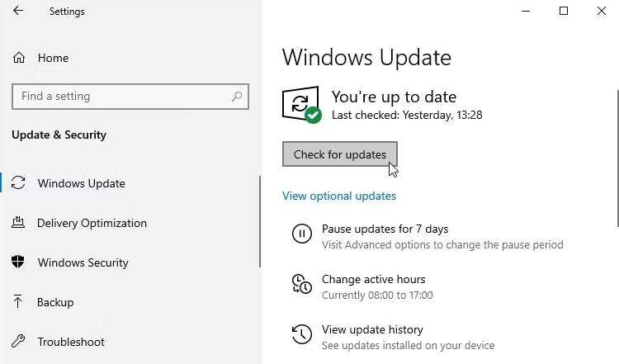The height and width of the screenshot is (364, 619).
Task: Click the pause circle icon
Action: tap(301, 234)
